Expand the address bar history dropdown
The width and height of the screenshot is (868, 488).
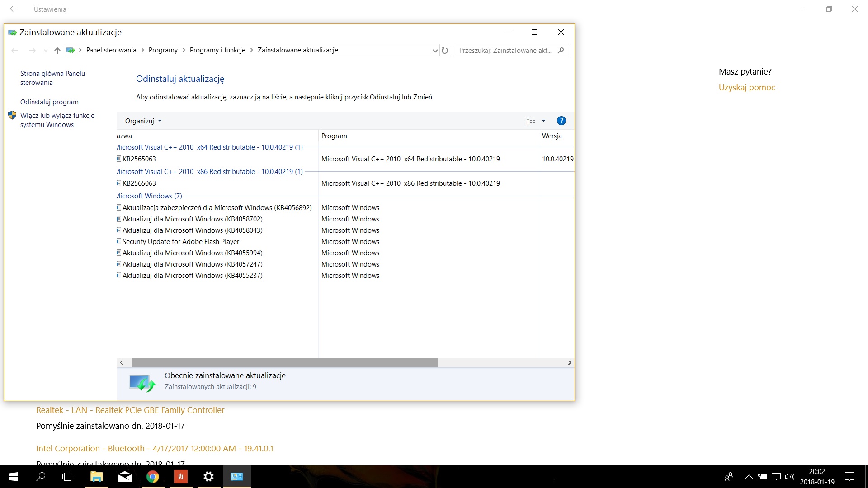[435, 51]
